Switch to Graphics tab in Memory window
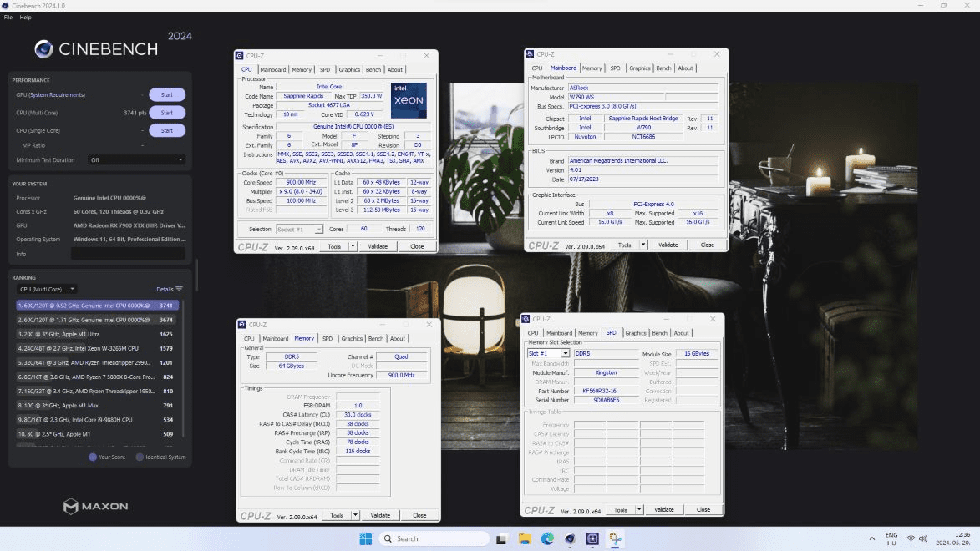The image size is (980, 551). pos(351,339)
